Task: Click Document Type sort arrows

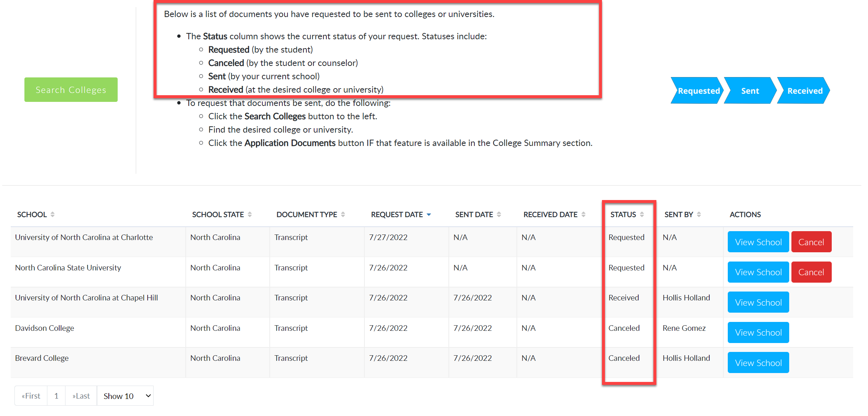Action: 343,214
